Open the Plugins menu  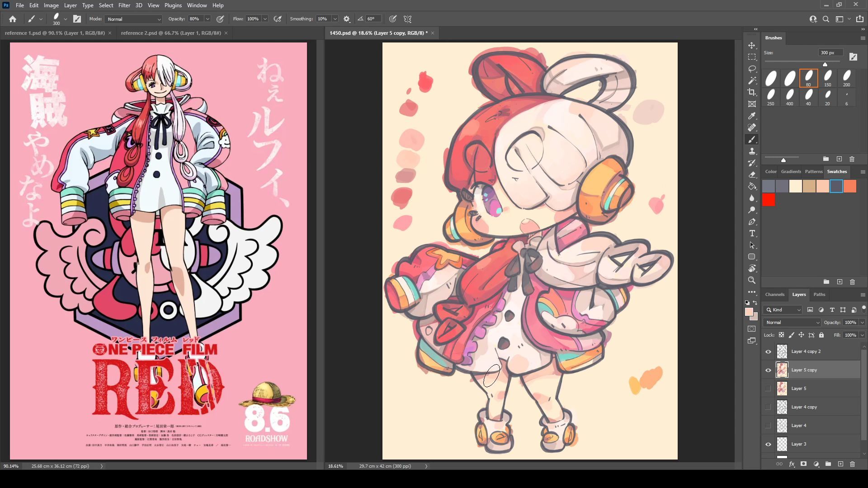(173, 5)
